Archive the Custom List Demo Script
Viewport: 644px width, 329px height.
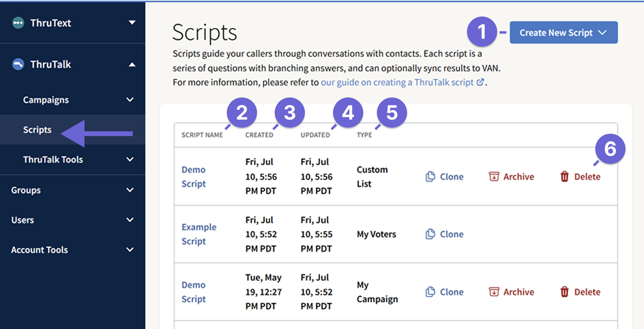511,176
